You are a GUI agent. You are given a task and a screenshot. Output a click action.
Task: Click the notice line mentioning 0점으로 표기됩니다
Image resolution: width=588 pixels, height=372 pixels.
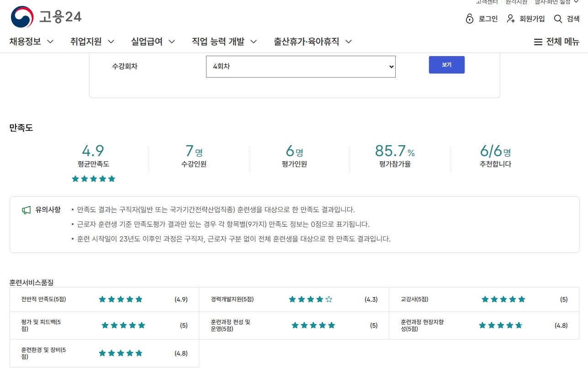223,224
